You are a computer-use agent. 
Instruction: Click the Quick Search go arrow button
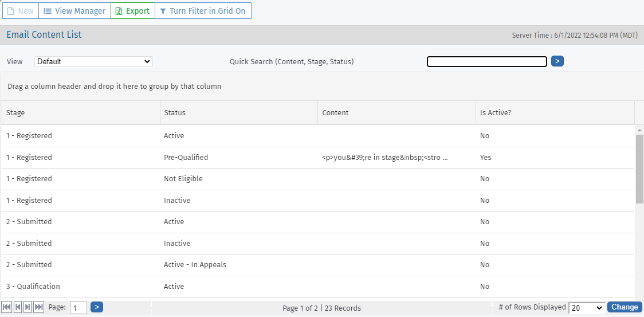pos(557,61)
